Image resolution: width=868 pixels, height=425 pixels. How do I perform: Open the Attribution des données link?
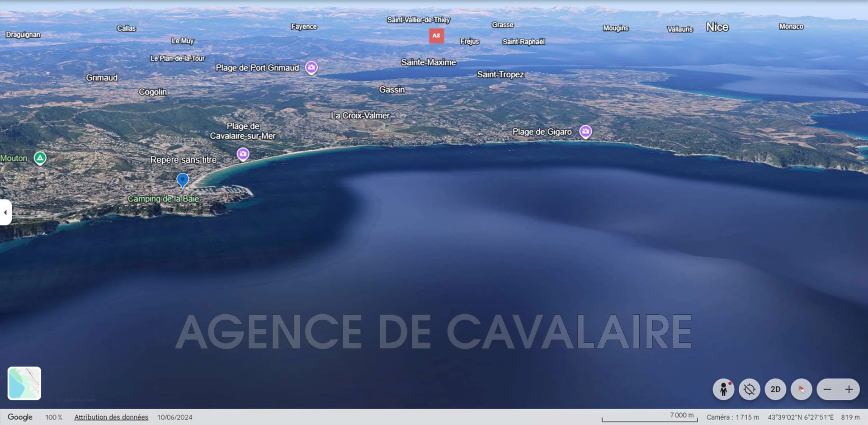coord(111,417)
